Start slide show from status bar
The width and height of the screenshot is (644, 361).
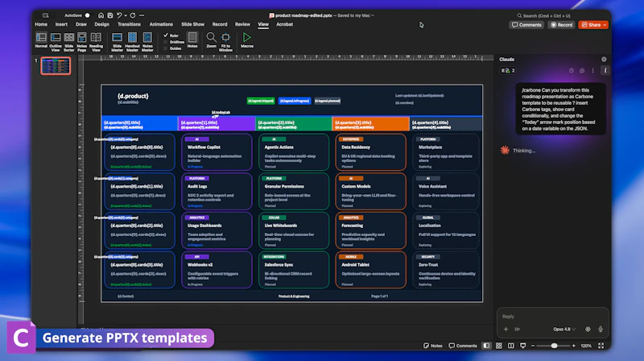pyautogui.click(x=522, y=346)
